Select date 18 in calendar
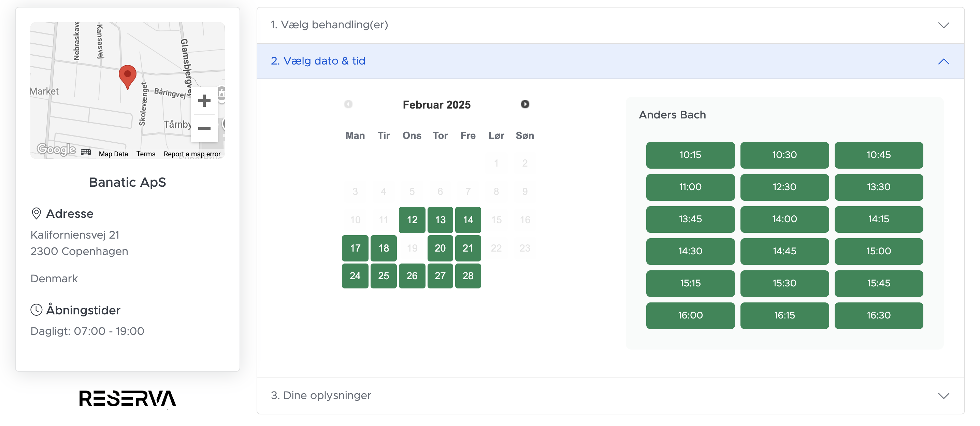980x426 pixels. (384, 248)
